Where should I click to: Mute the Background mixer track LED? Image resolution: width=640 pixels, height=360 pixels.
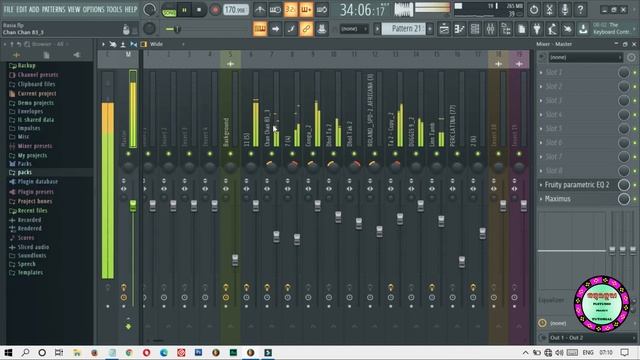tap(230, 154)
